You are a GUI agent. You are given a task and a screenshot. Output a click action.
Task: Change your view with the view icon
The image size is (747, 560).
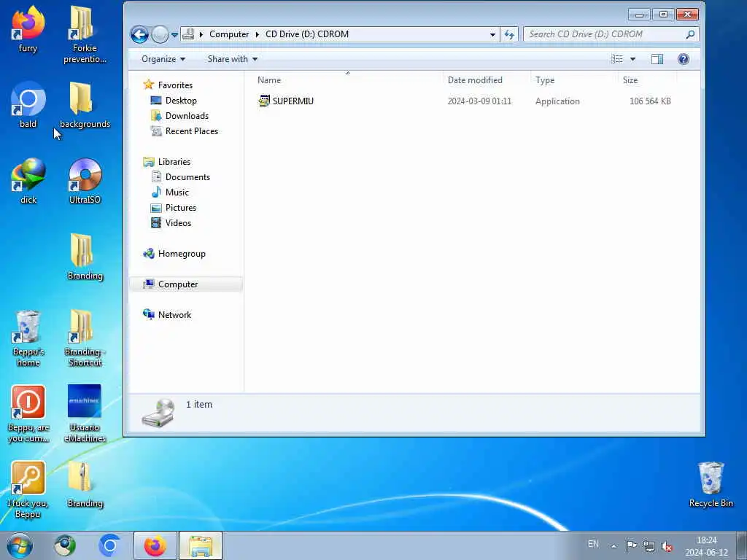pyautogui.click(x=617, y=59)
